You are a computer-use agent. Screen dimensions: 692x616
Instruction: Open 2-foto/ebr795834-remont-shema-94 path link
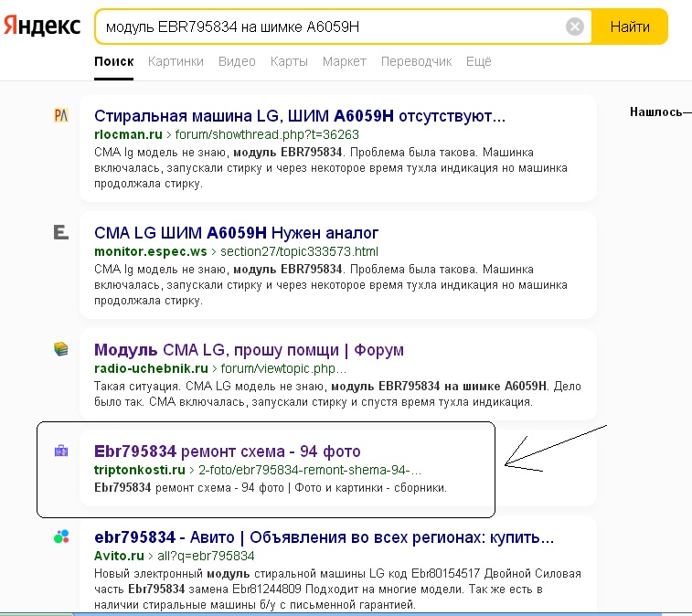point(310,470)
